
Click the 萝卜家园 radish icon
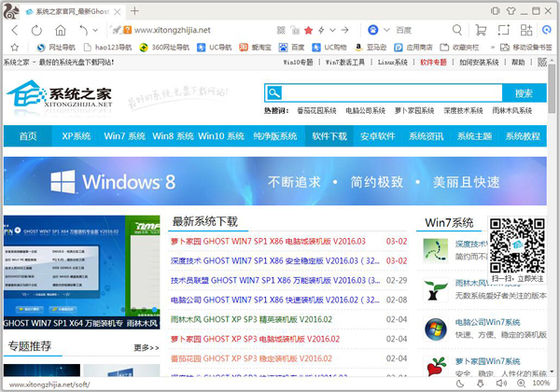(436, 366)
